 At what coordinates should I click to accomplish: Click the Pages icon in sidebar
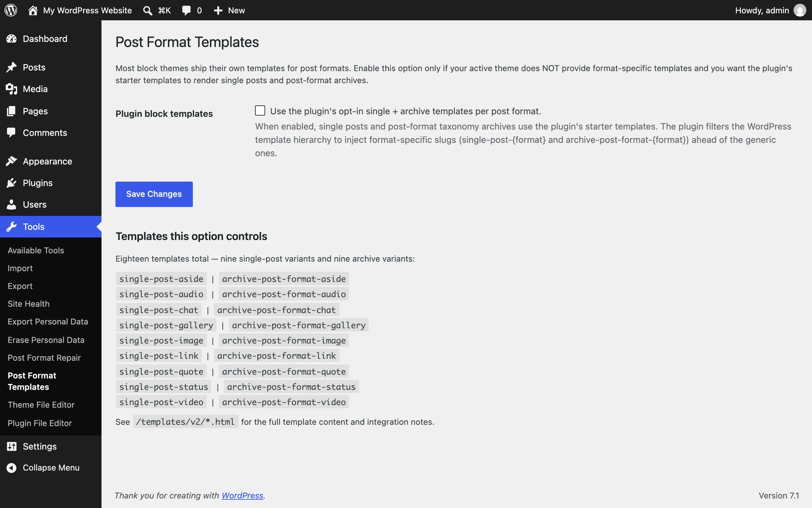[x=11, y=111]
